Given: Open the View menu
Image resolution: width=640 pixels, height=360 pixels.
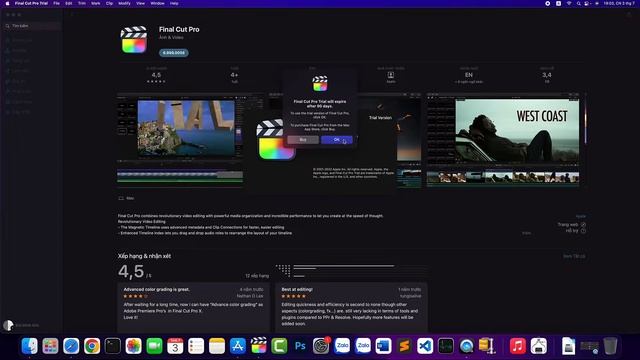Looking at the screenshot, I should 140,3.
